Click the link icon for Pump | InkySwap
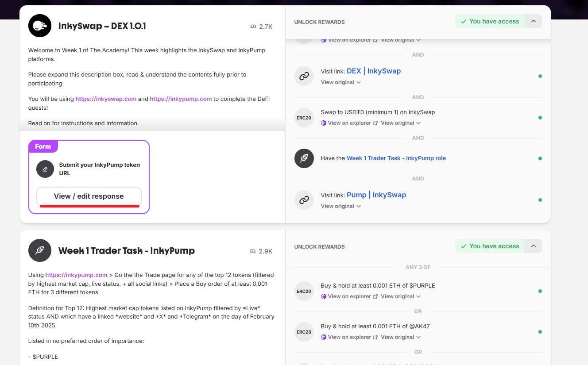Image resolution: width=588 pixels, height=365 pixels. click(304, 200)
